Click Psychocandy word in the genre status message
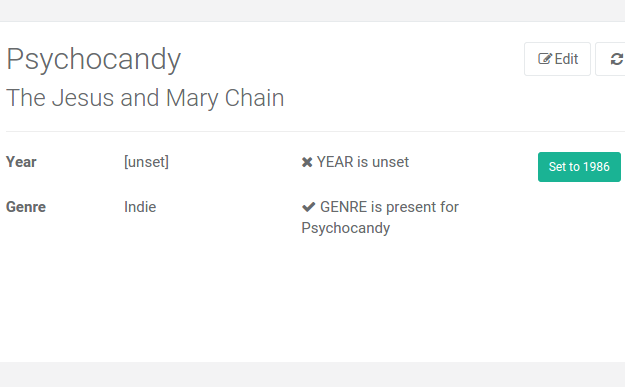Image resolution: width=625 pixels, height=387 pixels. pyautogui.click(x=346, y=228)
